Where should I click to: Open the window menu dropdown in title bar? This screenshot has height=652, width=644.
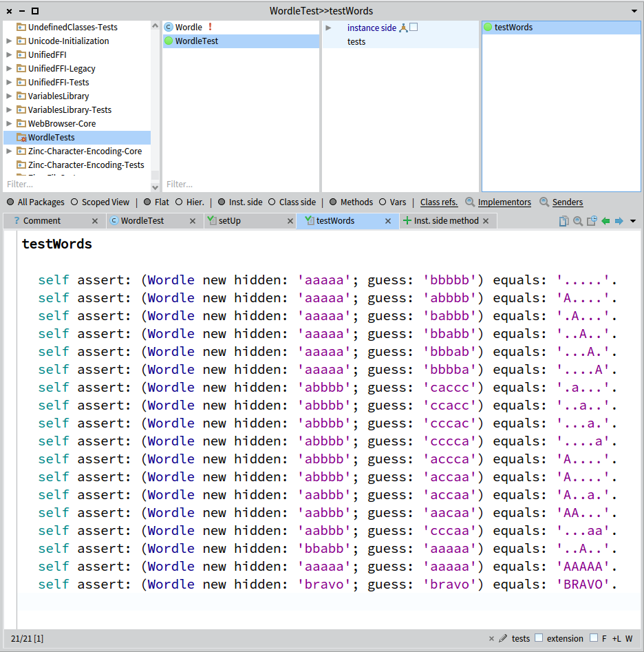pos(634,11)
